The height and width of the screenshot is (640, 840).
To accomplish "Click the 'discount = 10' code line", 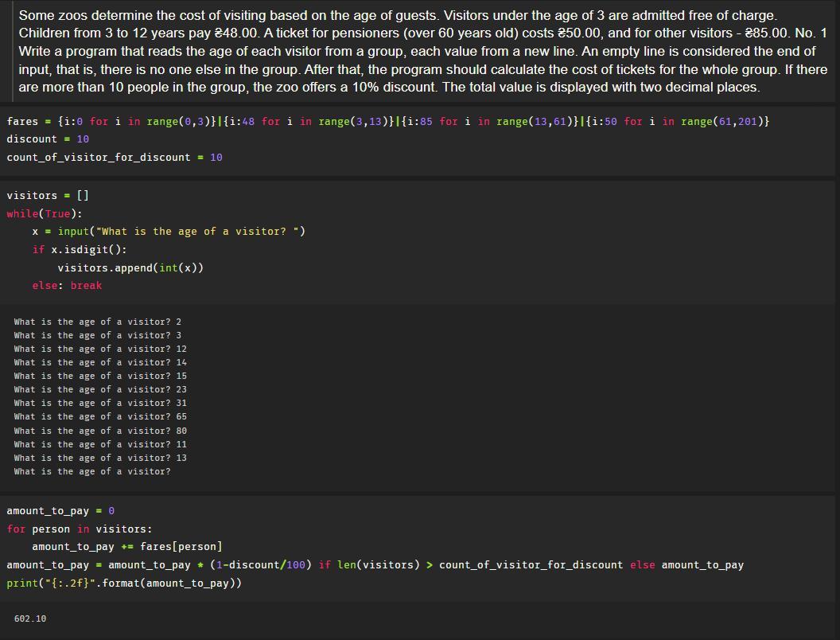I will tap(48, 139).
